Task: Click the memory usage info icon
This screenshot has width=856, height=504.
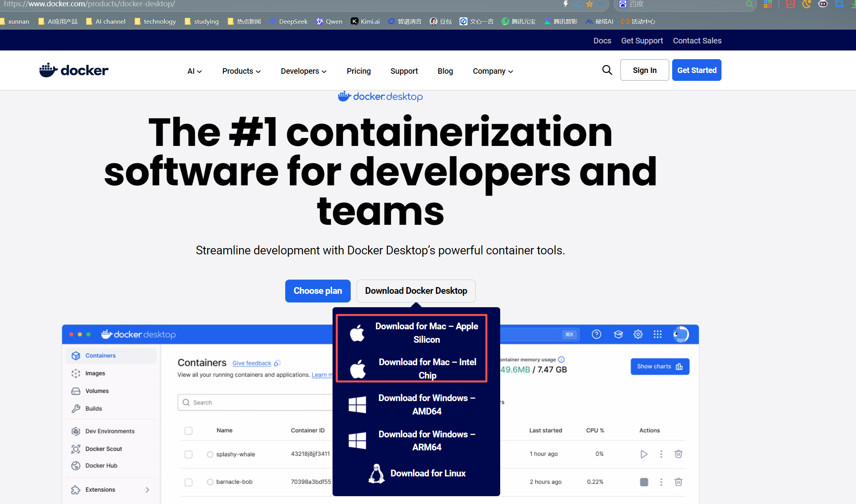Action: pos(561,360)
